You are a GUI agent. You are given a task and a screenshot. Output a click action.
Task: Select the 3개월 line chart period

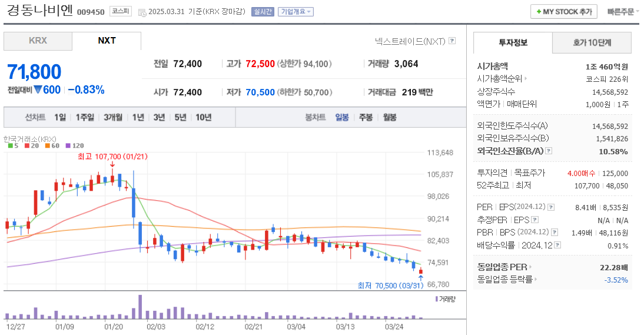(113, 117)
